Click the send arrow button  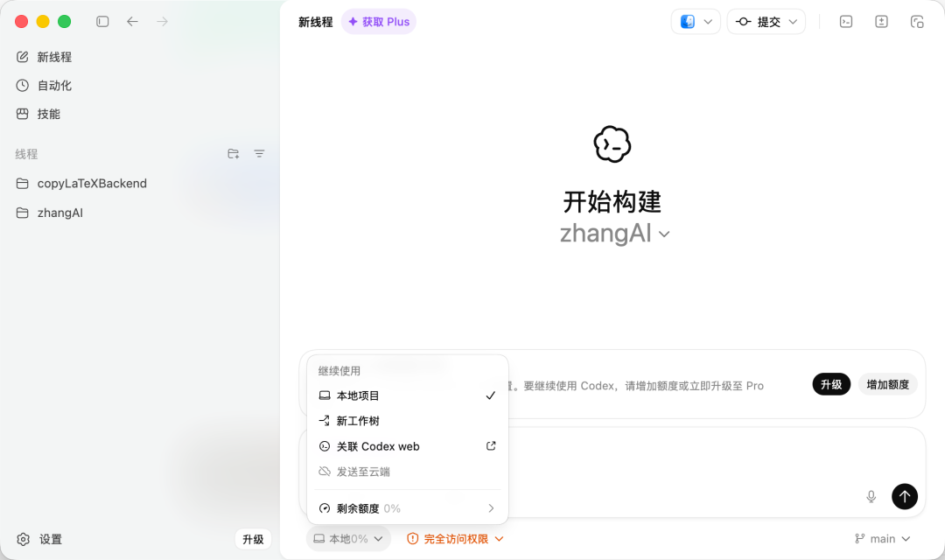905,497
